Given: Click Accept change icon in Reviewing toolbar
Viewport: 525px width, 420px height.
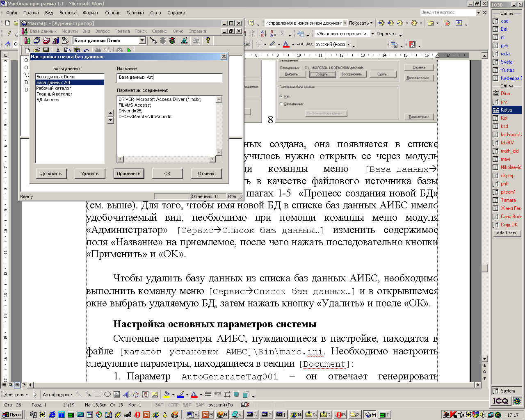Looking at the screenshot, I should tap(400, 23).
